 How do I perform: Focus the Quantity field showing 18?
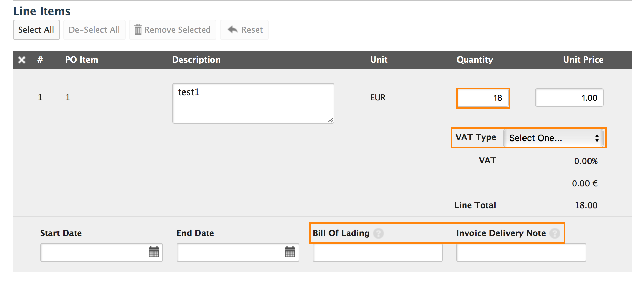483,98
